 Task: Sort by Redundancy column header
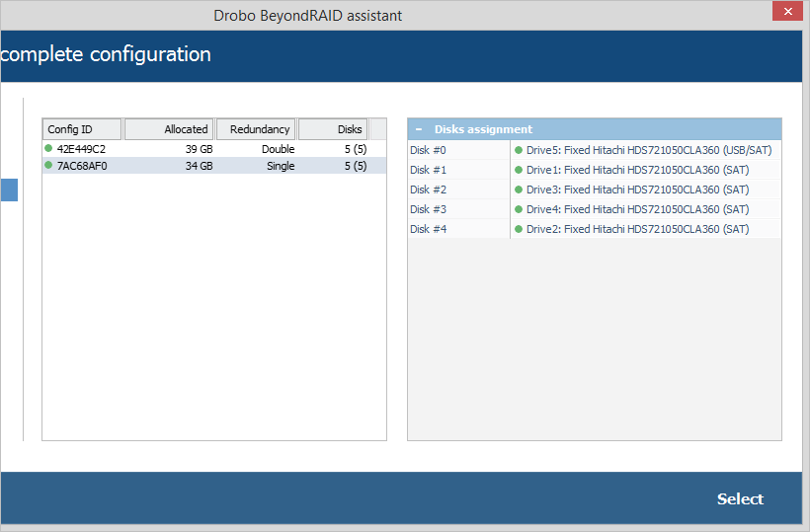(x=256, y=129)
